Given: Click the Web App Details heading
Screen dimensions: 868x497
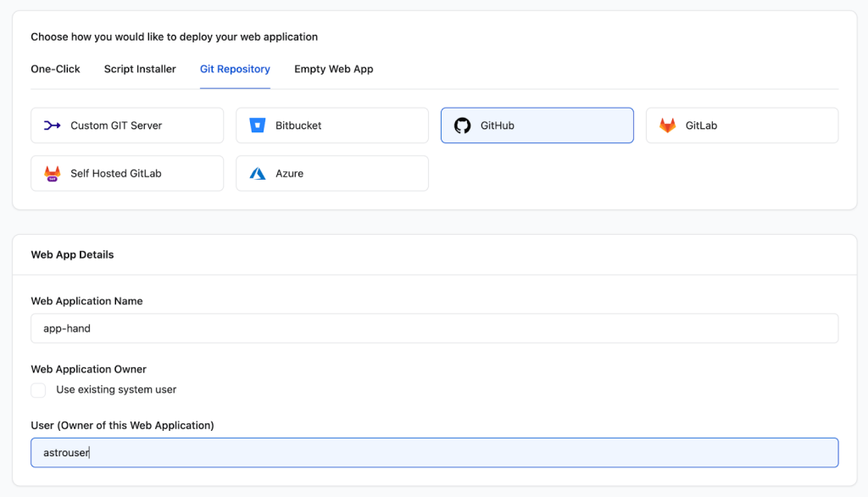Looking at the screenshot, I should tap(73, 255).
